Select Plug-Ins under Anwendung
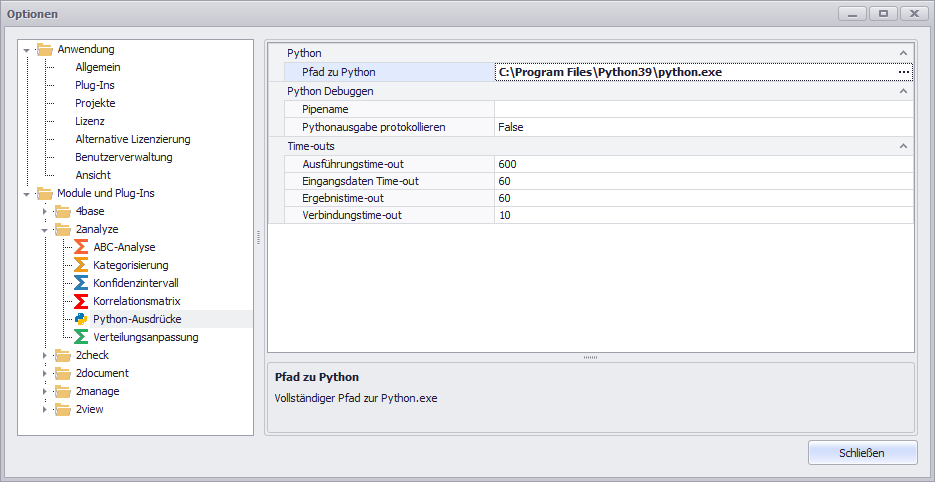 (95, 85)
